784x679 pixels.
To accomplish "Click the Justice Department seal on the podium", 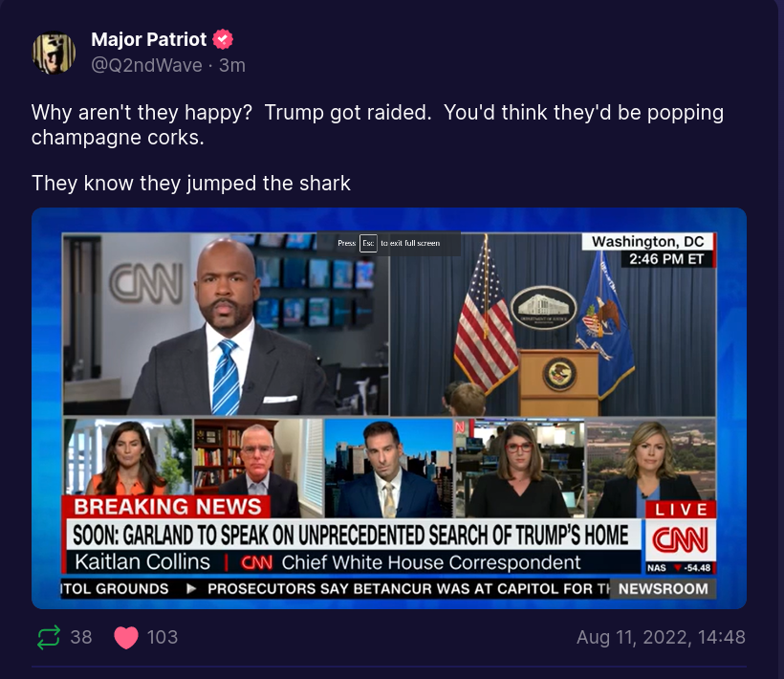I will (x=560, y=373).
